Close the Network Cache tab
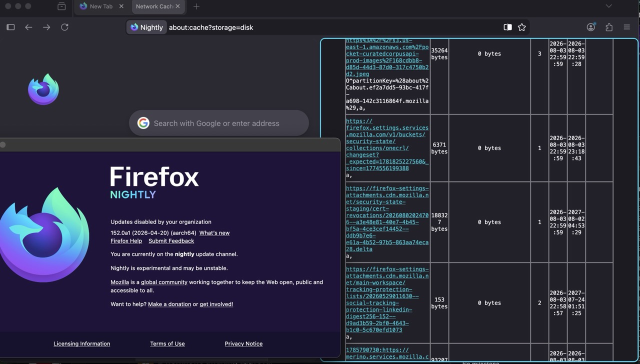The width and height of the screenshot is (640, 364). tap(177, 6)
